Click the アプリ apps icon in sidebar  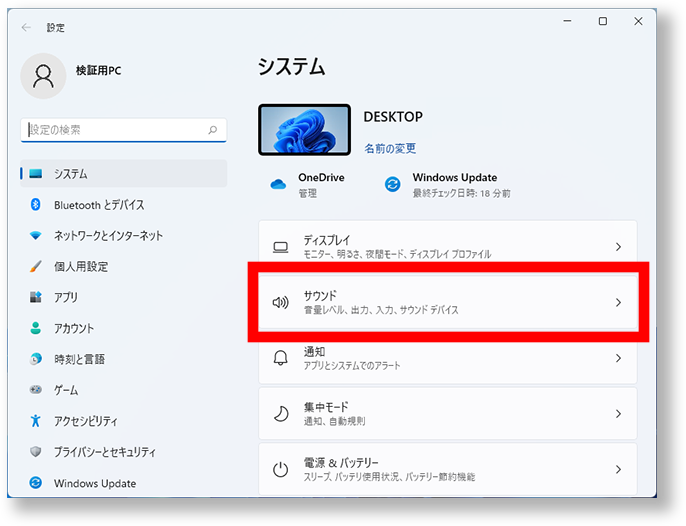[35, 297]
